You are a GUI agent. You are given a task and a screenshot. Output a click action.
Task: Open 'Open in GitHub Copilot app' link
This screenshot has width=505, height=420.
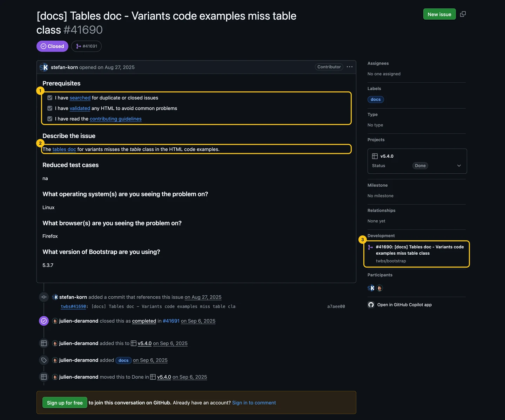(404, 305)
